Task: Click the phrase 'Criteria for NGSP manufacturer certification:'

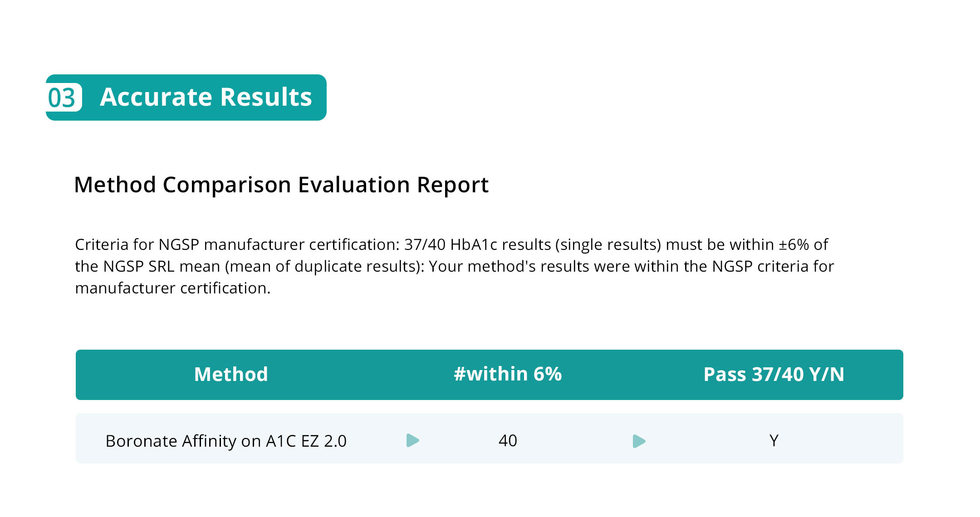Action: [x=237, y=245]
